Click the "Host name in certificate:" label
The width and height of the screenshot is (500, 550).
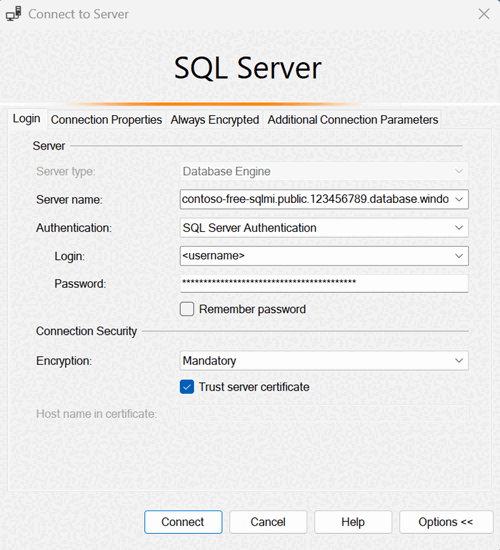pos(96,414)
